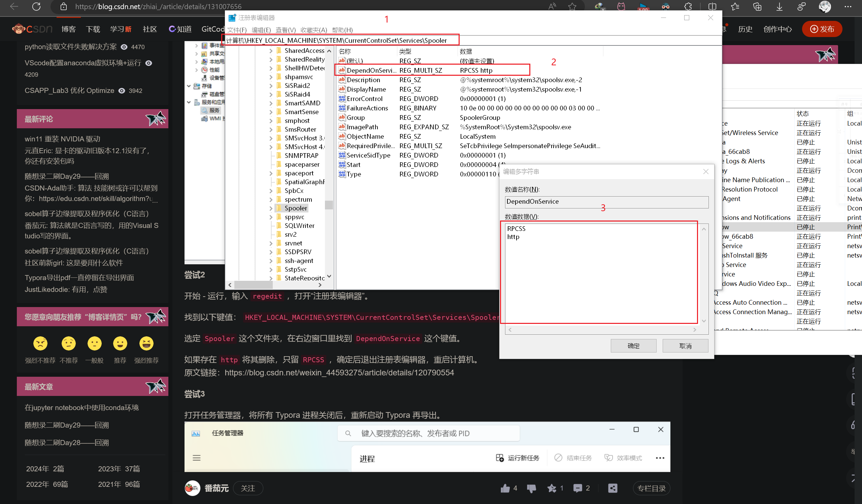Expand the spaceport registry key
This screenshot has width=862, height=504.
click(271, 173)
